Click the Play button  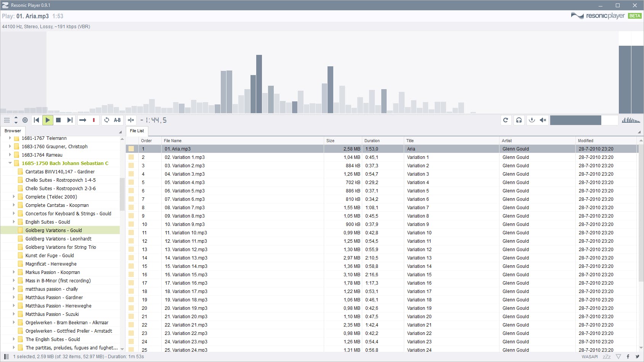tap(48, 120)
